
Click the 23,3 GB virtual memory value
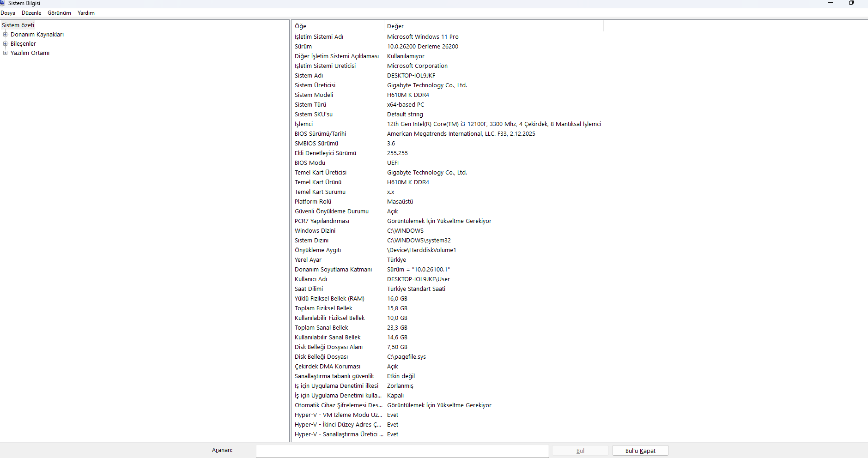[397, 328]
